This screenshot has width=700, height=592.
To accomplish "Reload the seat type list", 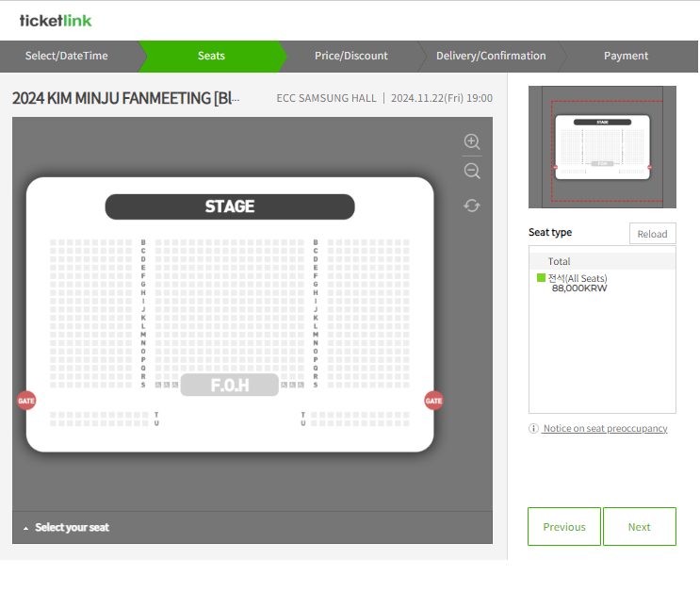I will point(653,234).
